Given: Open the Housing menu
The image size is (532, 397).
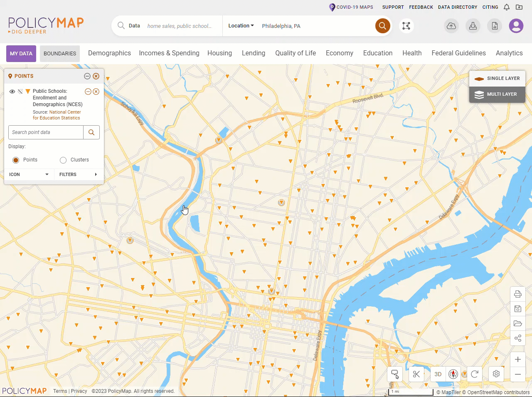Looking at the screenshot, I should pyautogui.click(x=219, y=53).
